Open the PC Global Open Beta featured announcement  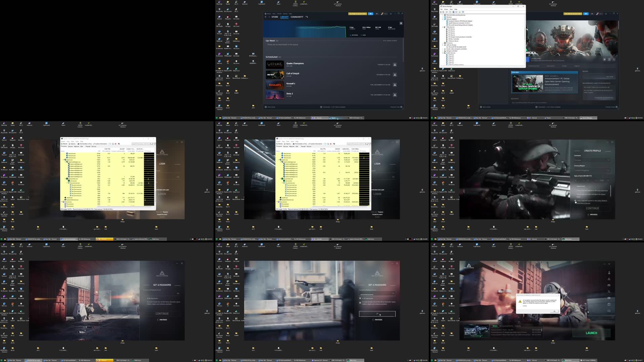544,83
